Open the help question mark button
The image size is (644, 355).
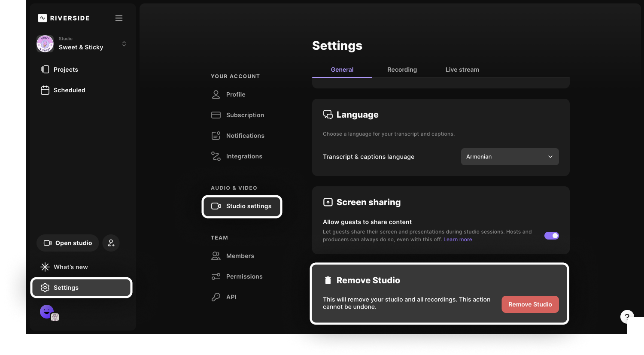click(627, 317)
